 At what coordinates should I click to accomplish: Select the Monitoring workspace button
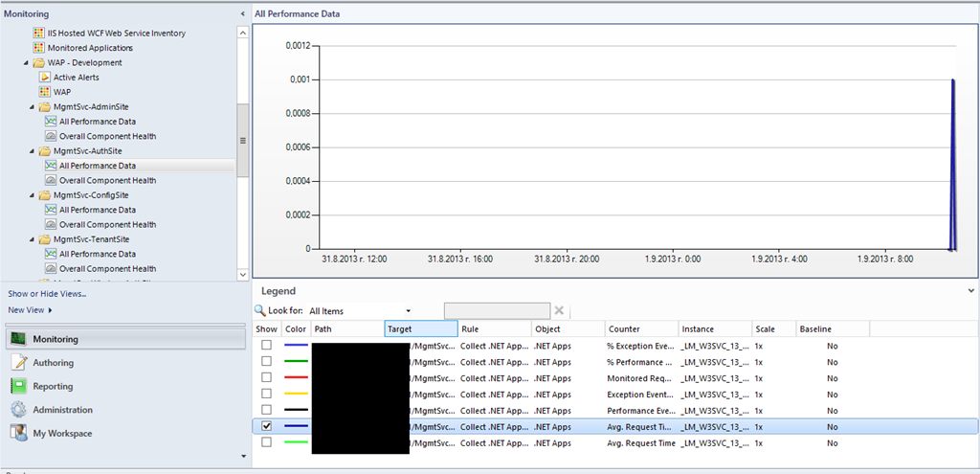coord(56,339)
